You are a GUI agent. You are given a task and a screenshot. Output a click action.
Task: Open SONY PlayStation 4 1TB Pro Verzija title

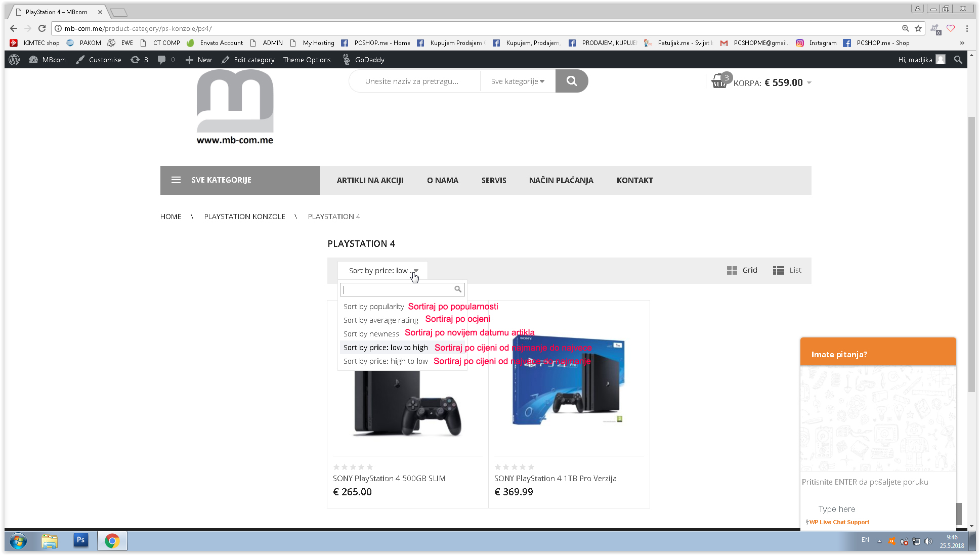click(555, 479)
